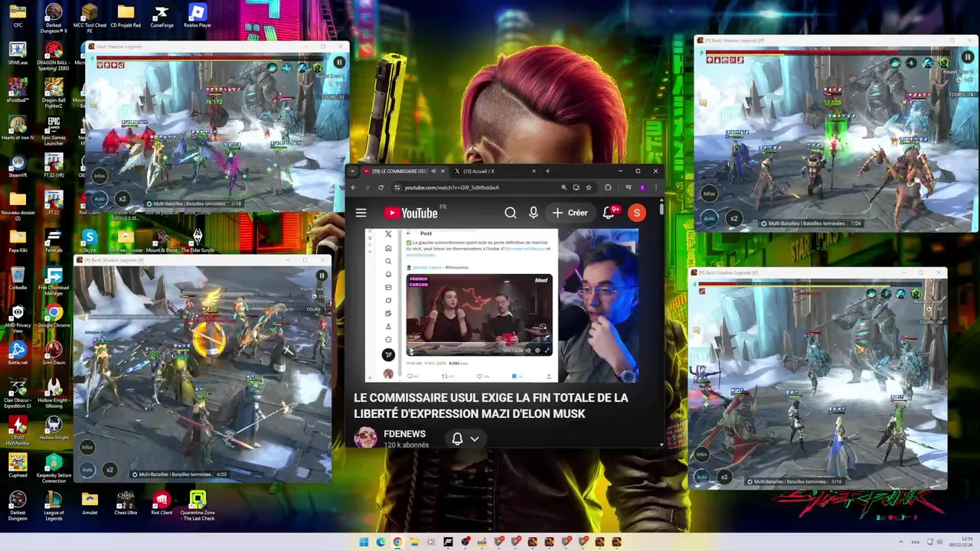Toggle x2 speed in bottom-left Raid window
Screen dimensions: 980x551
coord(109,469)
